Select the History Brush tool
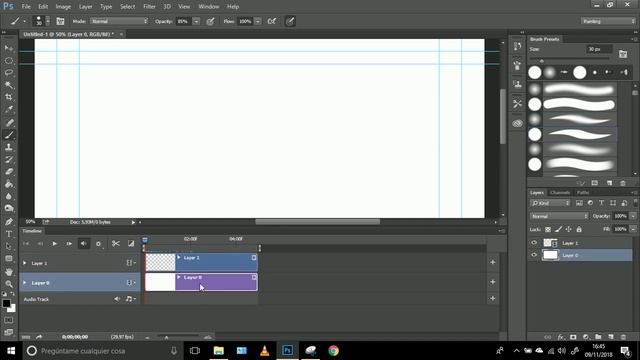This screenshot has width=640, height=360. pyautogui.click(x=9, y=160)
